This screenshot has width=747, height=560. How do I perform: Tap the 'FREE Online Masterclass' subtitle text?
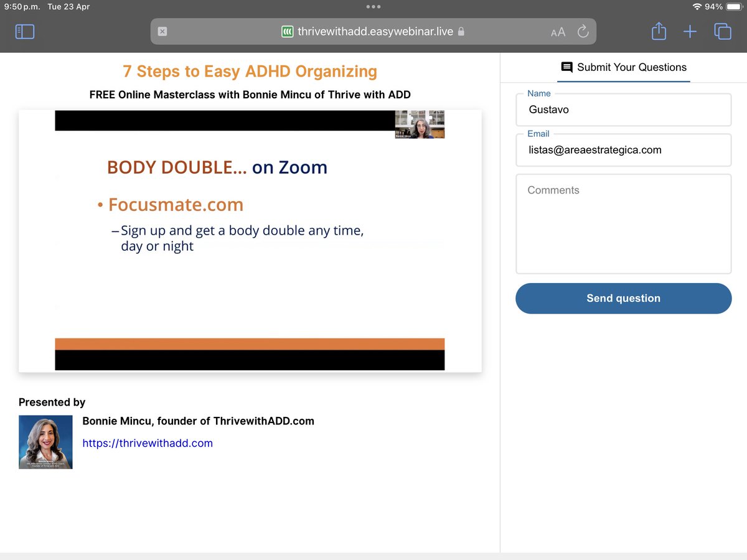(250, 95)
